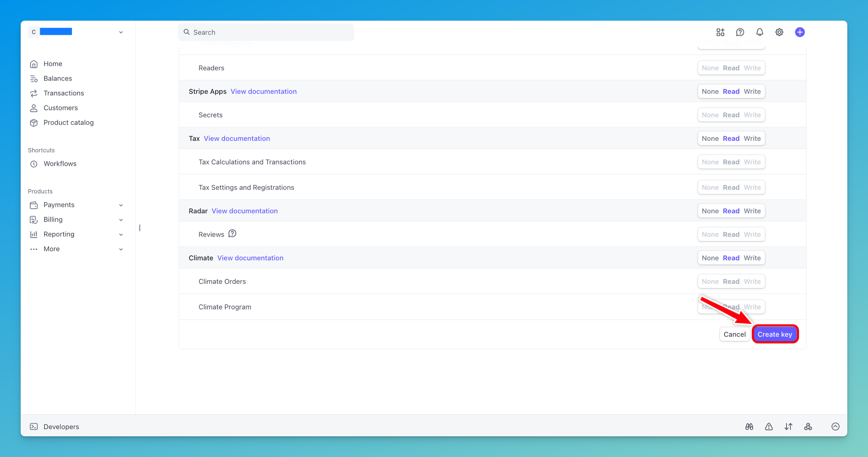Open Stripe settings gear
This screenshot has height=457, width=868.
pyautogui.click(x=780, y=32)
